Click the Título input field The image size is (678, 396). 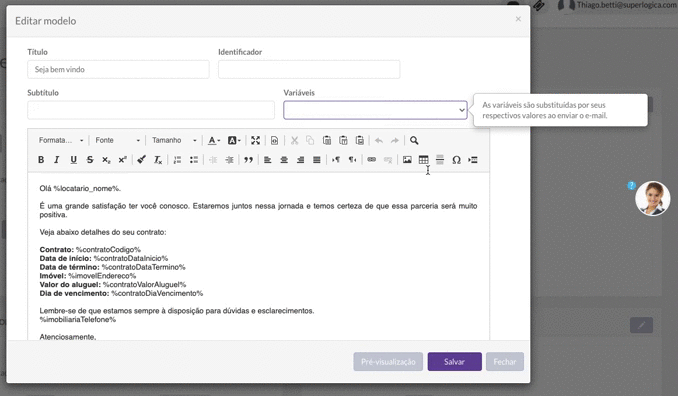coord(118,69)
